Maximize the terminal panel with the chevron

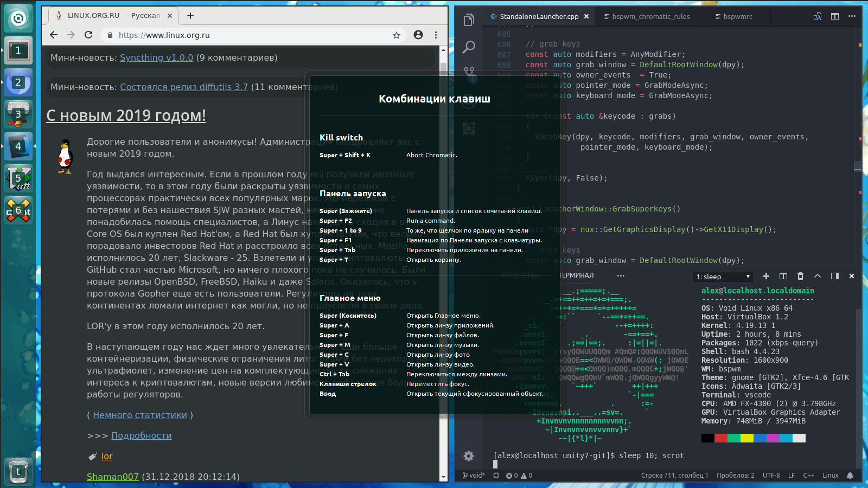coord(818,276)
